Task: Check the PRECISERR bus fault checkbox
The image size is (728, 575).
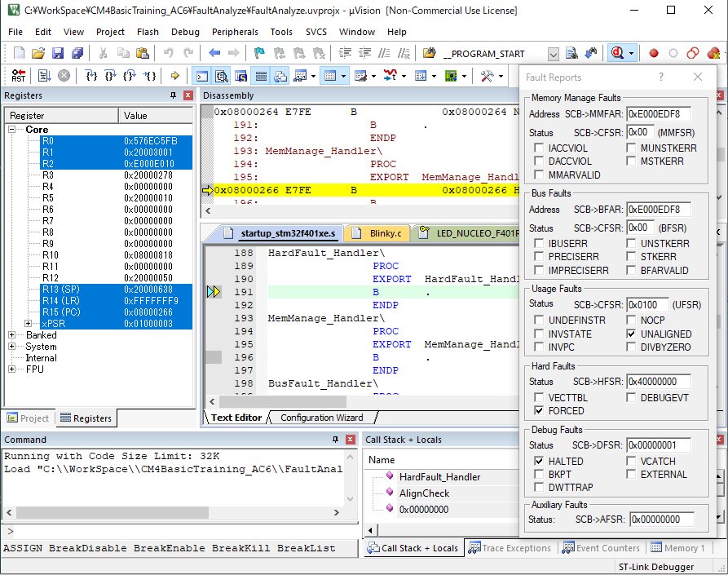Action: click(539, 256)
